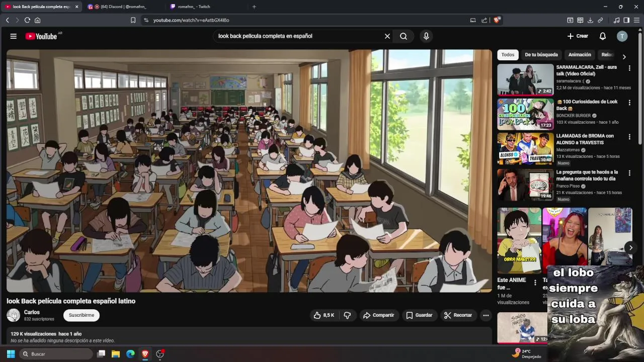
Task: Click the magnifier search button
Action: coord(404,36)
